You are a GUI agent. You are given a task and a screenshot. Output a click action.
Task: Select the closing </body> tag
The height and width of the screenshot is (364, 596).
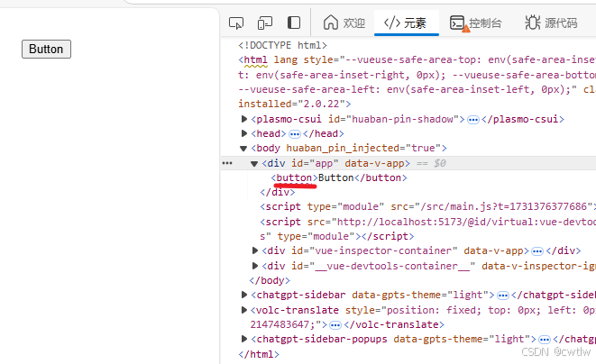(270, 280)
